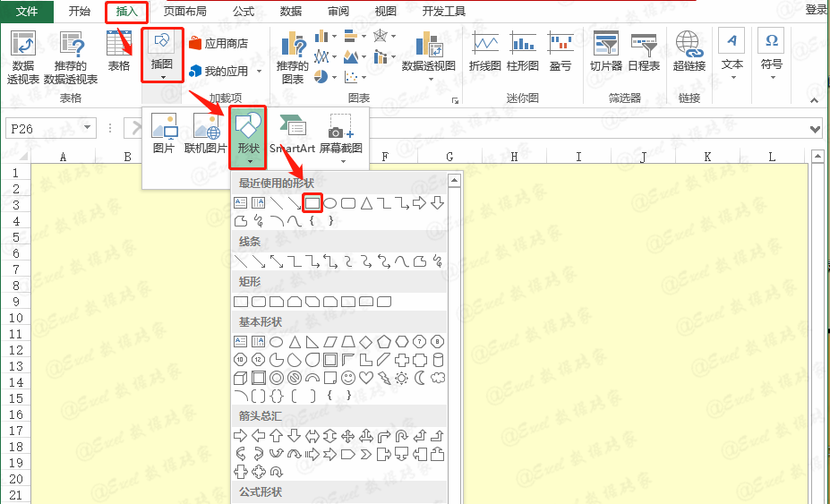
Task: Switch to the 视图 ribbon tab
Action: point(385,11)
